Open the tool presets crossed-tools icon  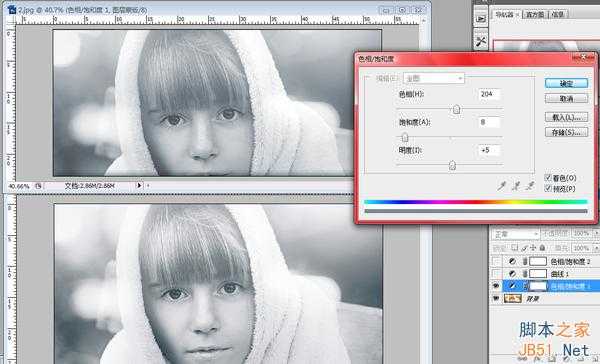[x=481, y=41]
